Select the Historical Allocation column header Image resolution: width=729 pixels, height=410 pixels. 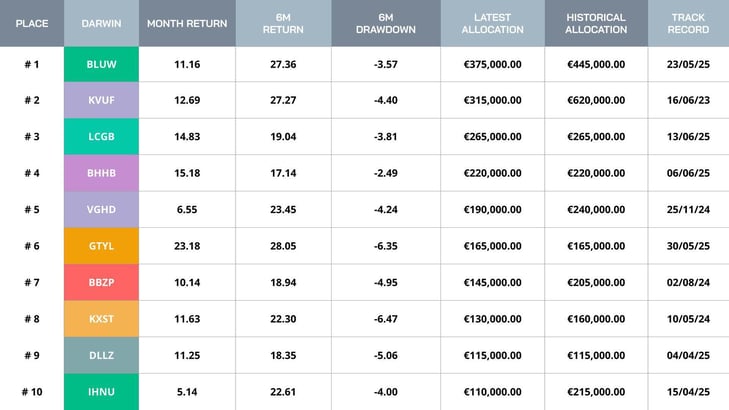tap(595, 23)
